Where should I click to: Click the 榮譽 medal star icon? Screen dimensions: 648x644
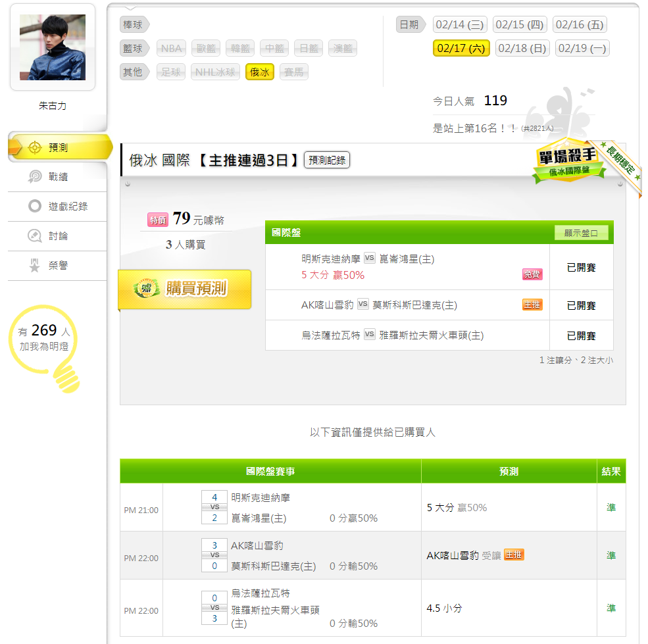click(35, 265)
